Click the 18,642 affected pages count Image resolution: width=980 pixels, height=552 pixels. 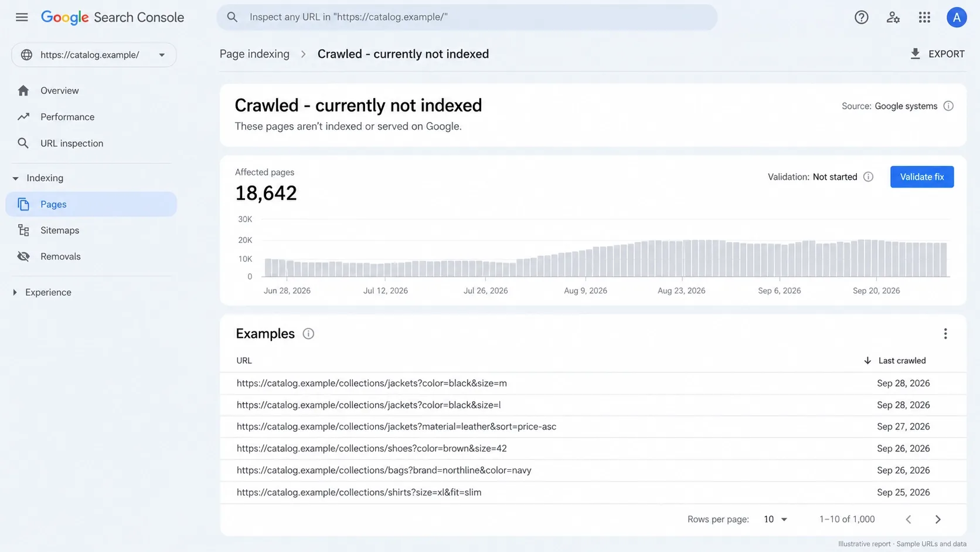[266, 193]
